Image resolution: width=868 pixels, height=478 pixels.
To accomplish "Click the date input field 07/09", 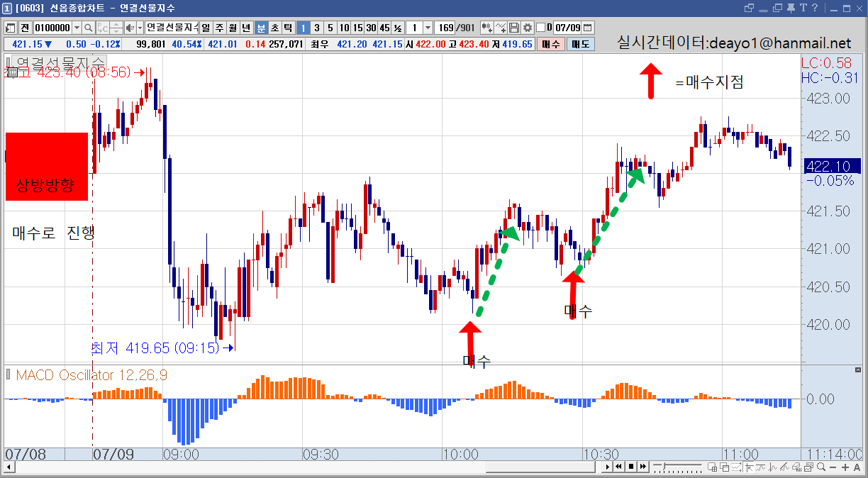I will (567, 28).
